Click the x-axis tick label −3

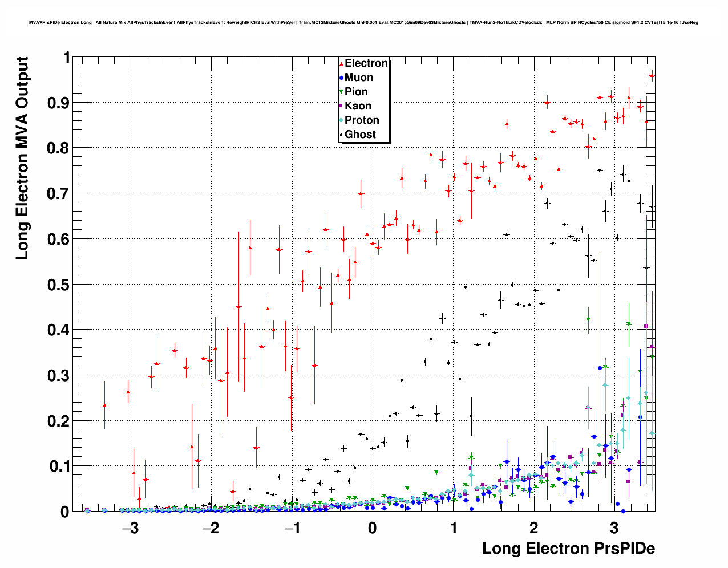click(x=131, y=529)
